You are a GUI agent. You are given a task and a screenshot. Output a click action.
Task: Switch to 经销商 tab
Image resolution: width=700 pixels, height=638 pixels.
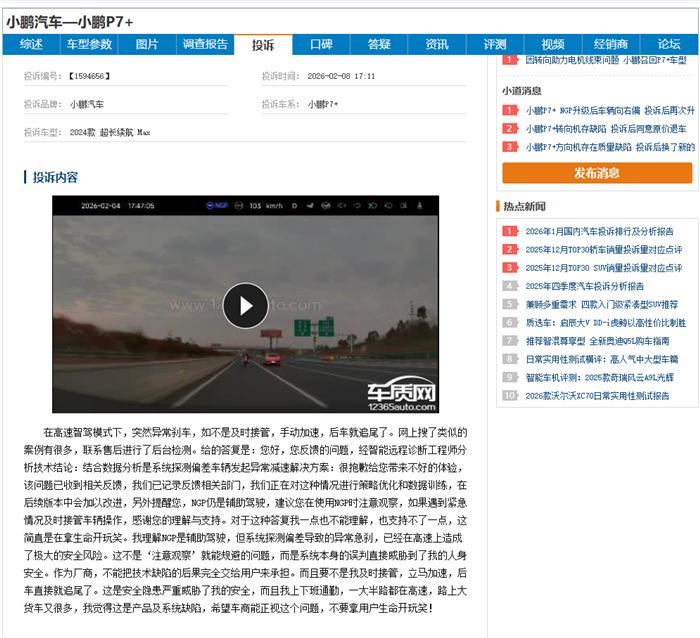611,44
